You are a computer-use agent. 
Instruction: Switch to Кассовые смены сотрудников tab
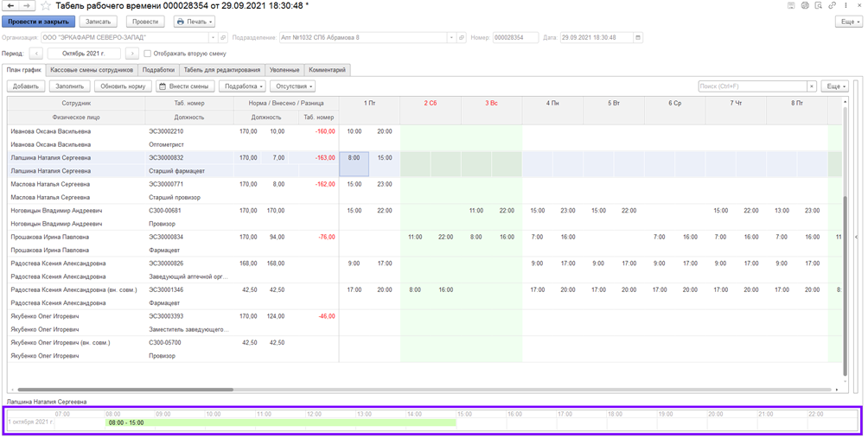[x=92, y=70]
